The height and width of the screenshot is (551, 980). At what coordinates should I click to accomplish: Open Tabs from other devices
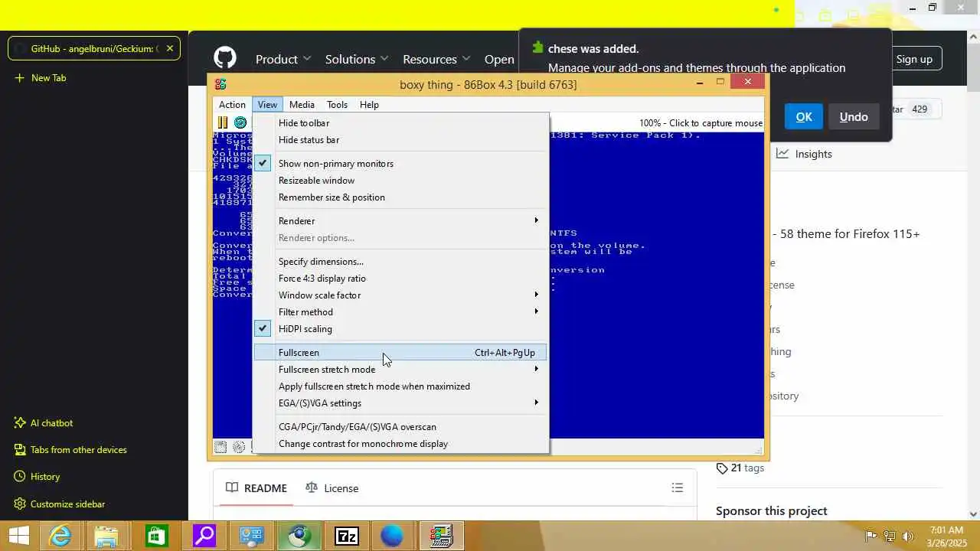pyautogui.click(x=70, y=449)
